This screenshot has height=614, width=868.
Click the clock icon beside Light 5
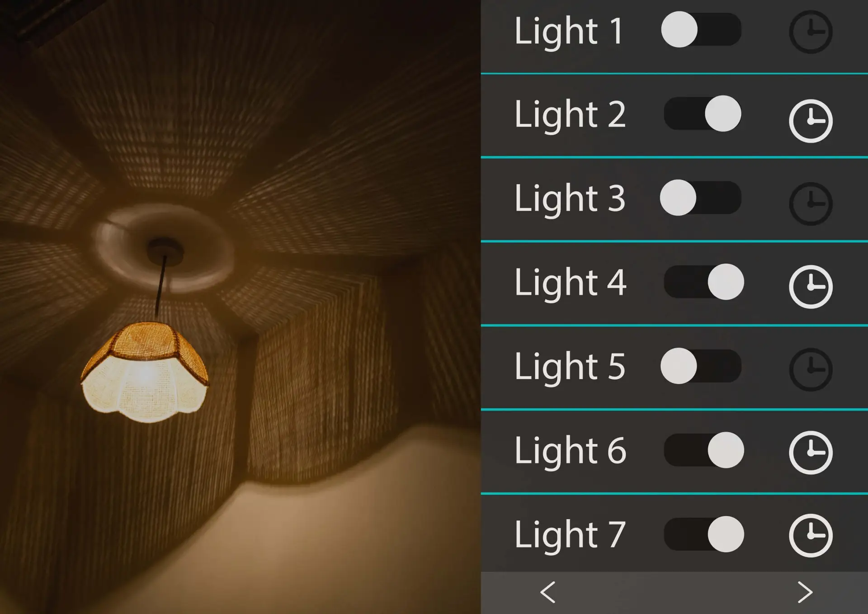[x=811, y=369]
